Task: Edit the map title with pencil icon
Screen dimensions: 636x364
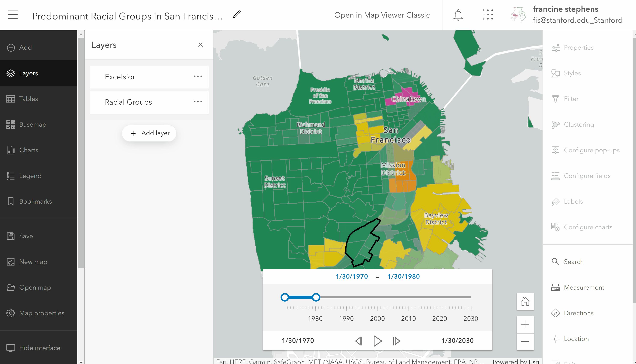Action: (237, 15)
